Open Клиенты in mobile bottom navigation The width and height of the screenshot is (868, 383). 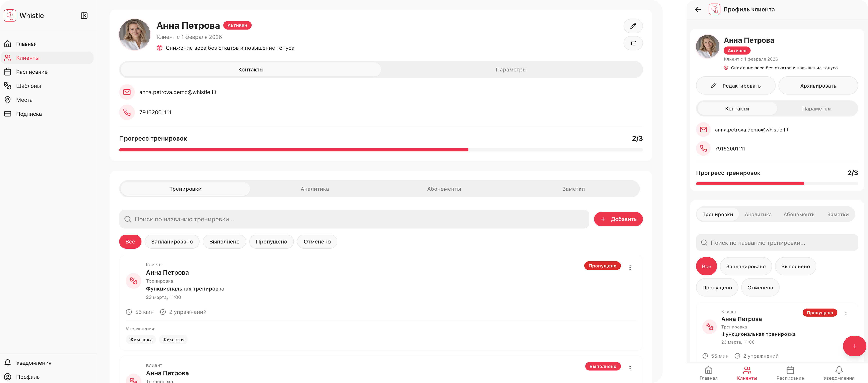[747, 373]
